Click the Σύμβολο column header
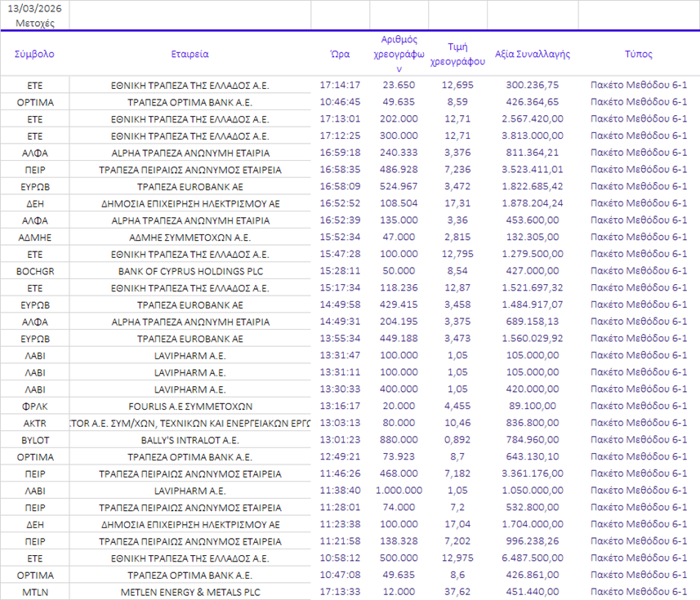Viewport: 700px width, 600px height. tap(34, 54)
